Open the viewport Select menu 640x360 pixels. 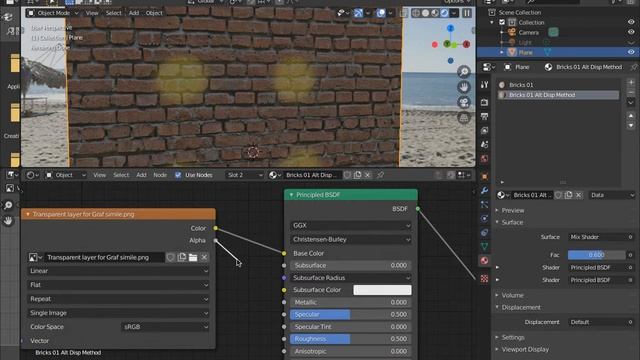[113, 13]
